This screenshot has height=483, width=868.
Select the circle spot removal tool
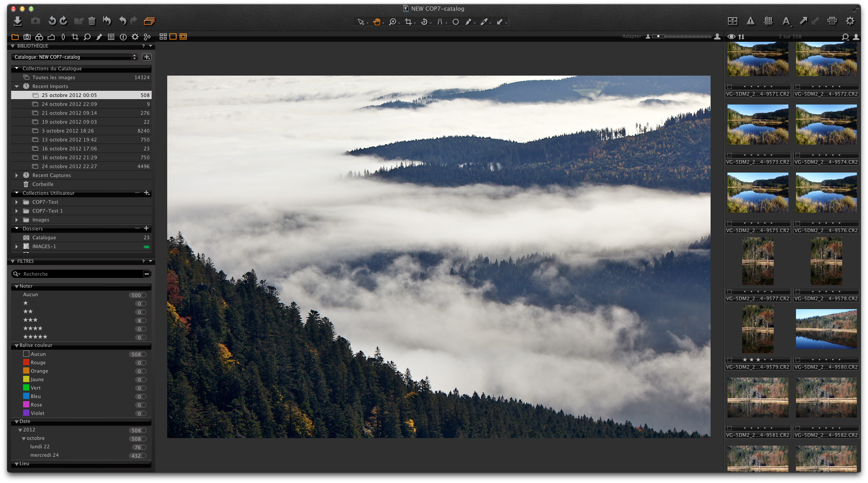(456, 22)
